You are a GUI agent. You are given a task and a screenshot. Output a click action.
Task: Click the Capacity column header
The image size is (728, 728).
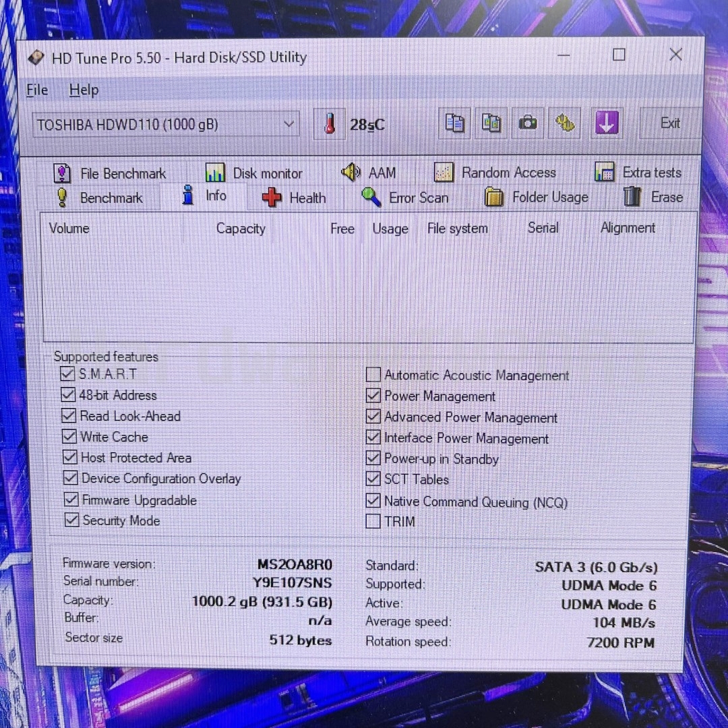pos(241,229)
